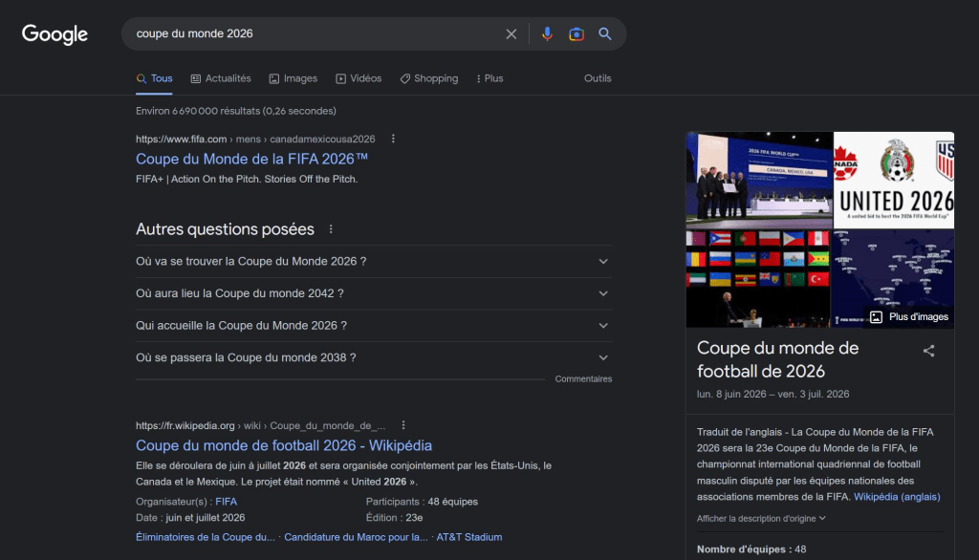This screenshot has height=560, width=979.
Task: Expand "Où aura lieu la Coupe du monde 2042 ?"
Action: 373,293
